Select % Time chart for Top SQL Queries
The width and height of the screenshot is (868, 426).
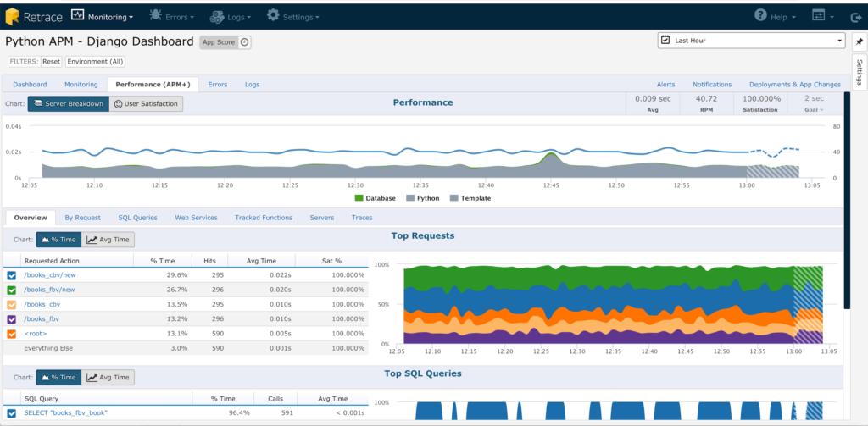(x=58, y=378)
